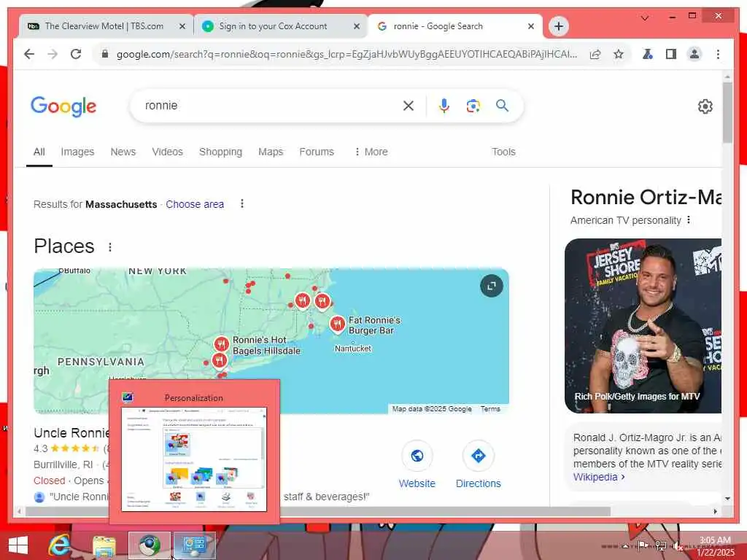Open File Explorer from the taskbar

[104, 545]
